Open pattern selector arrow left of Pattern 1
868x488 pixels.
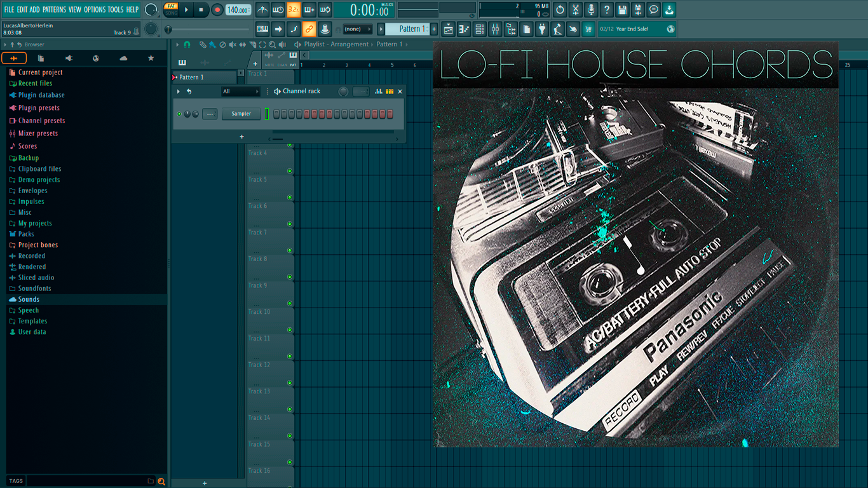381,29
